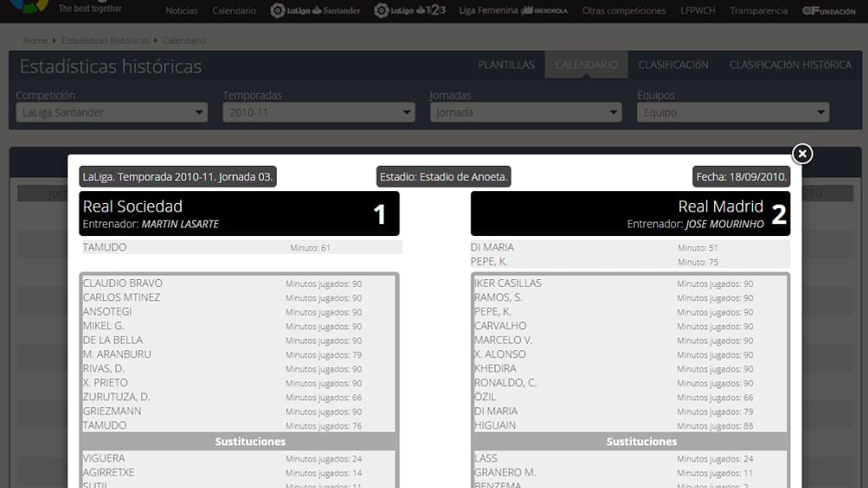Follow the Calendario breadcrumb link
This screenshot has width=868, height=488.
pos(184,41)
